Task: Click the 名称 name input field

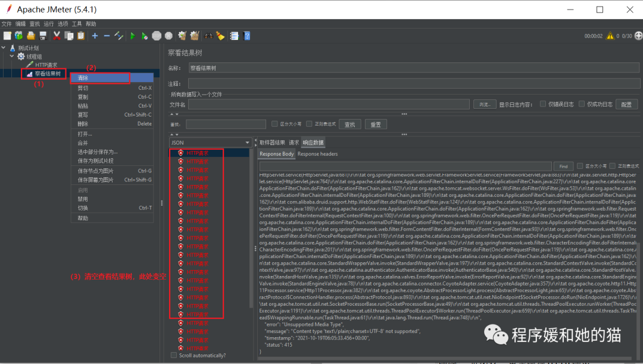Action: (x=414, y=68)
